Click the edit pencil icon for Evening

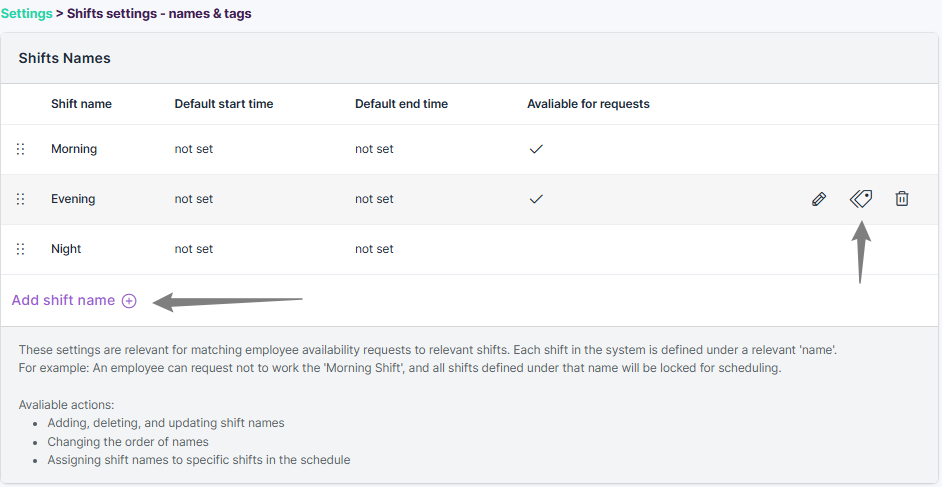coord(819,199)
